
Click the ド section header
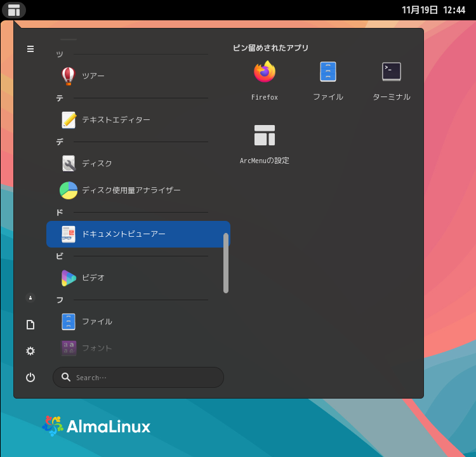[60, 212]
